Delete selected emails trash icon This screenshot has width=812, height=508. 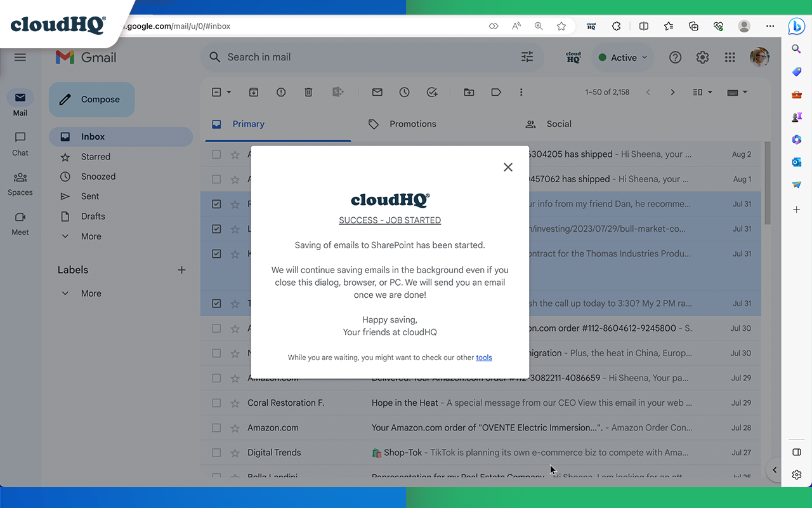[308, 92]
